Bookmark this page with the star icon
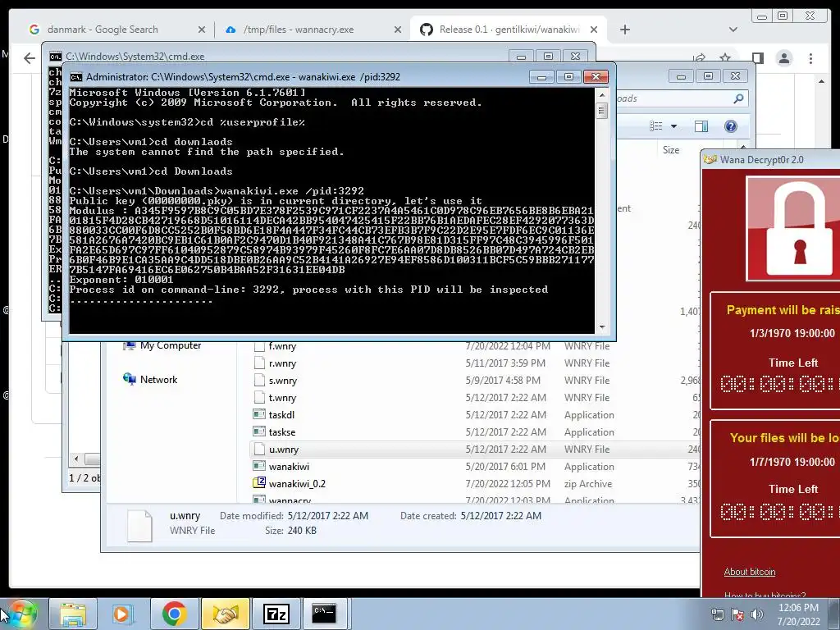 [725, 57]
